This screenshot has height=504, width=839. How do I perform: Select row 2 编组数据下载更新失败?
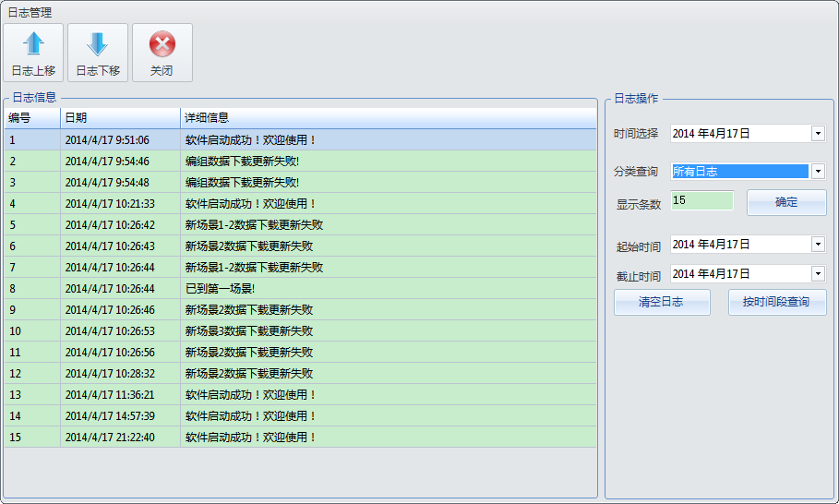pos(242,162)
